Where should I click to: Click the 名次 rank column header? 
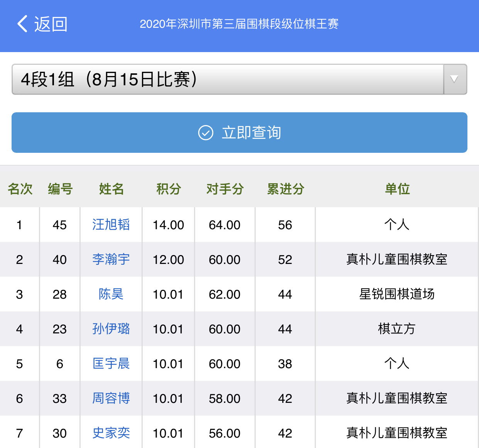click(x=20, y=189)
